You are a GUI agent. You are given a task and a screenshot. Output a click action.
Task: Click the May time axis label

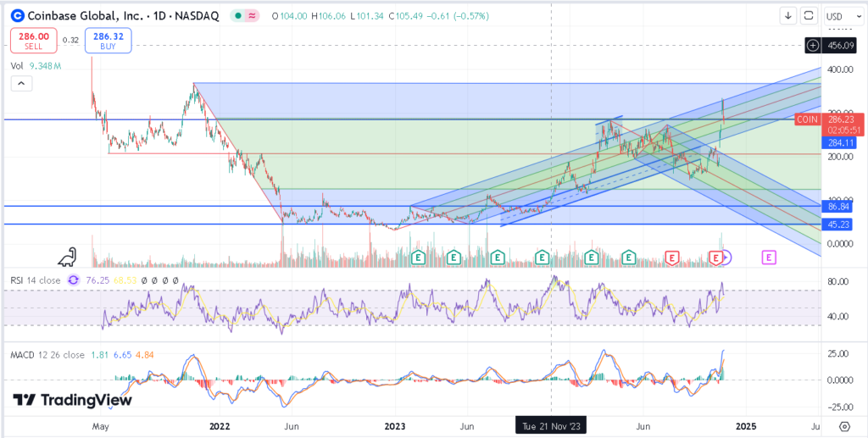[x=100, y=426]
